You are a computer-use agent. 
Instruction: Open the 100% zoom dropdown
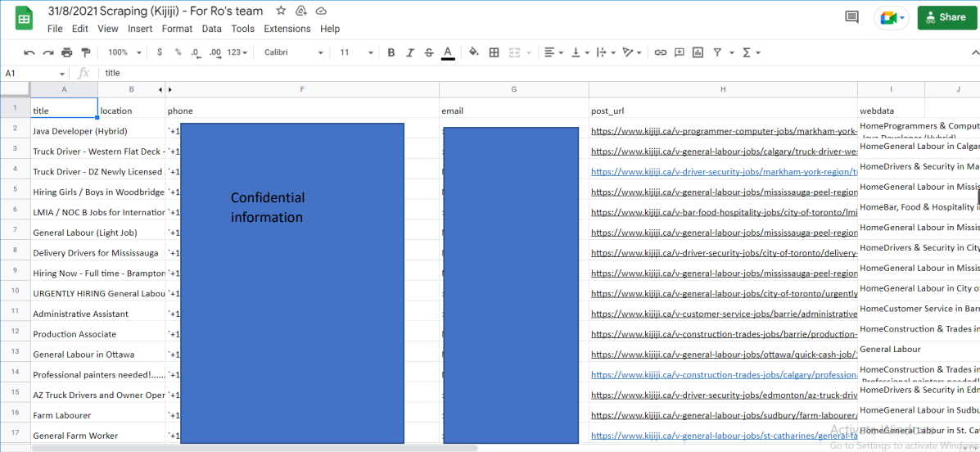(x=124, y=52)
